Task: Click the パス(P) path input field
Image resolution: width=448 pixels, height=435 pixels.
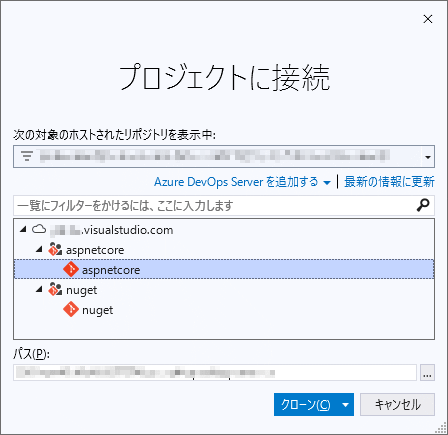Action: (215, 372)
